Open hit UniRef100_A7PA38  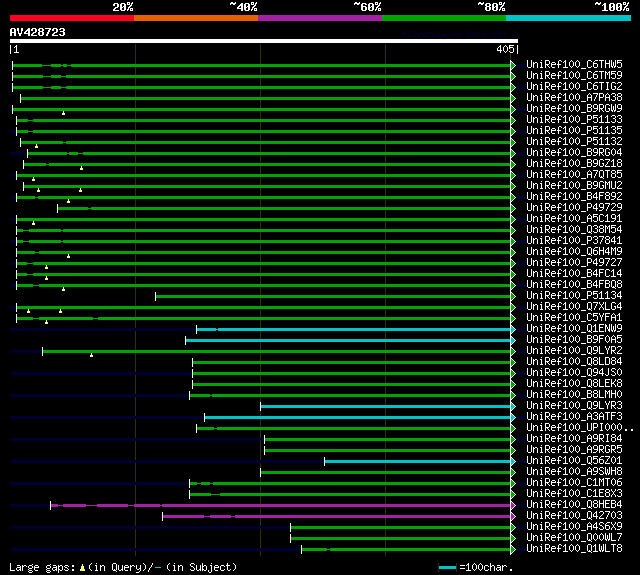point(574,98)
